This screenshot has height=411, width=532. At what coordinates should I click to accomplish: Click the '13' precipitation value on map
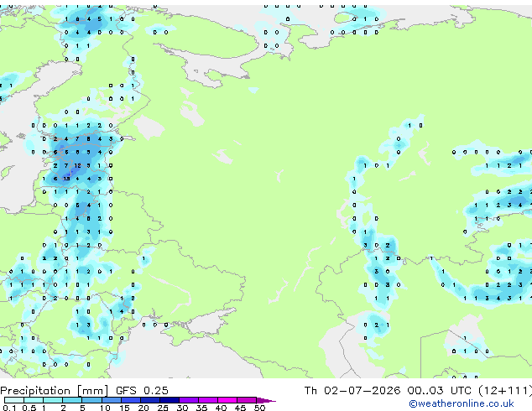pos(66,179)
